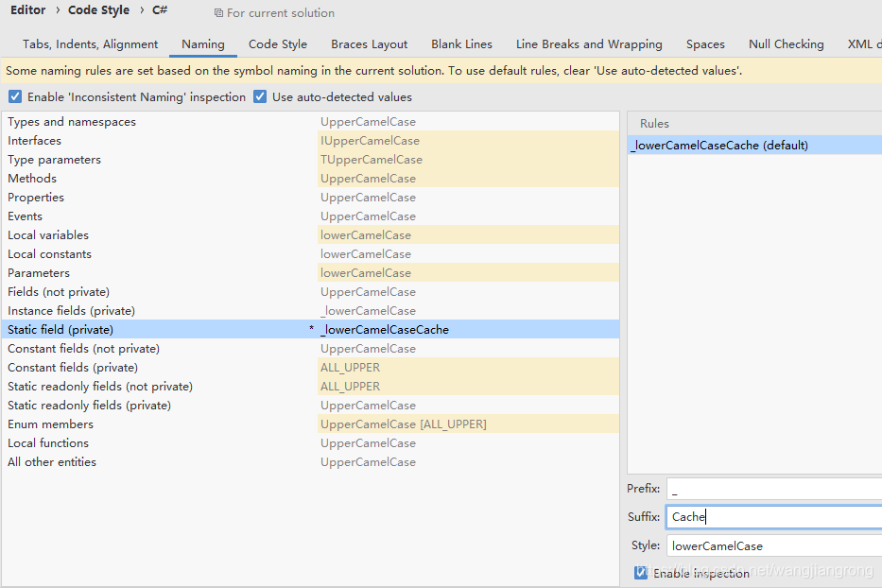
Task: Select the 'Local constants' row
Action: tap(310, 253)
